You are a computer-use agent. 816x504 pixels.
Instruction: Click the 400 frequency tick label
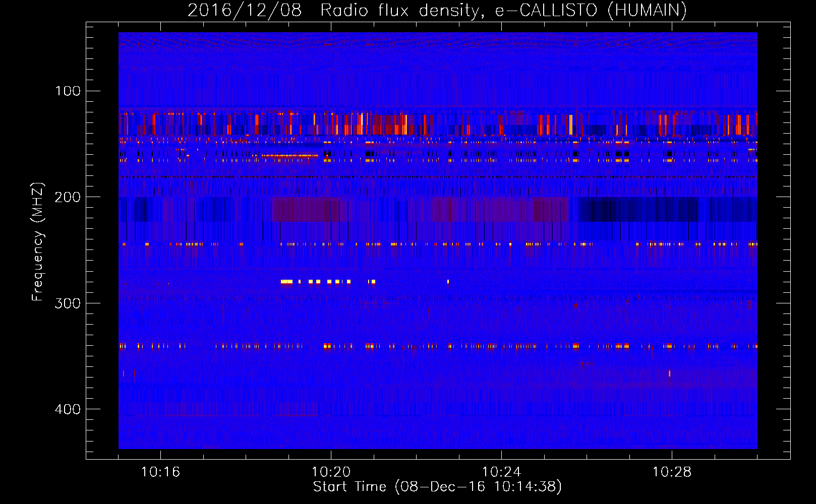[x=68, y=409]
